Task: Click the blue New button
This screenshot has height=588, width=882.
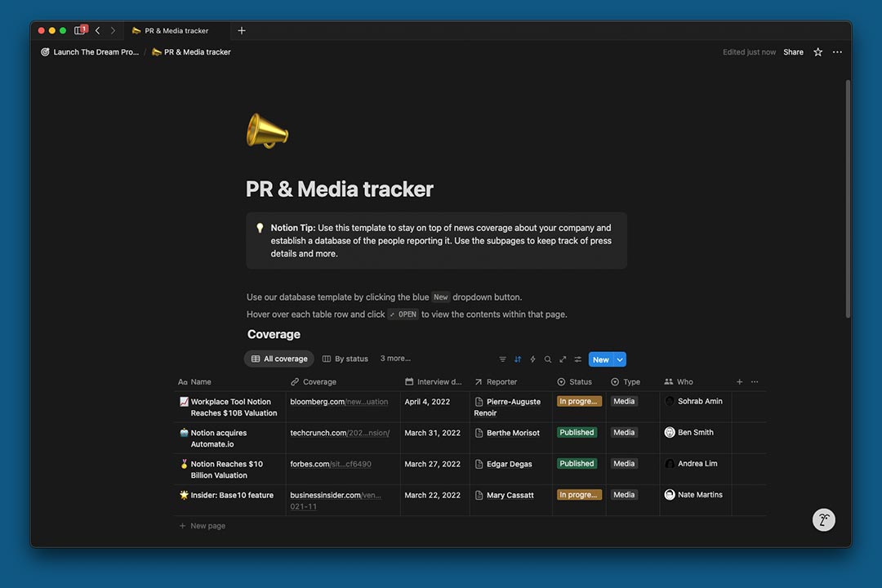Action: coord(601,359)
